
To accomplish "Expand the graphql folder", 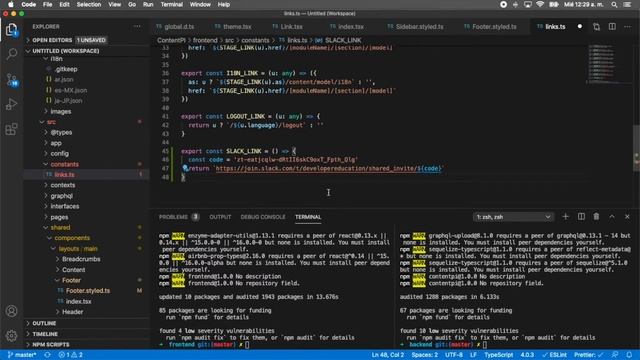I will coord(87,196).
